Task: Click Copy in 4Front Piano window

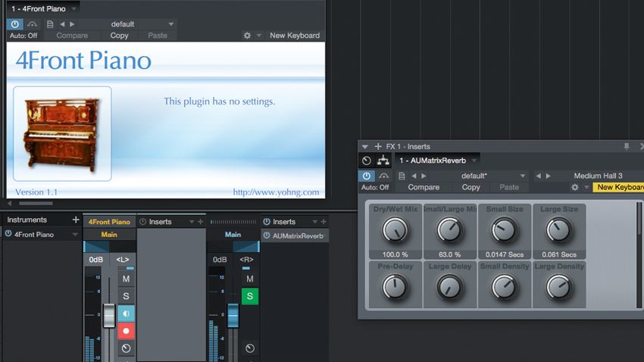Action: pyautogui.click(x=119, y=36)
